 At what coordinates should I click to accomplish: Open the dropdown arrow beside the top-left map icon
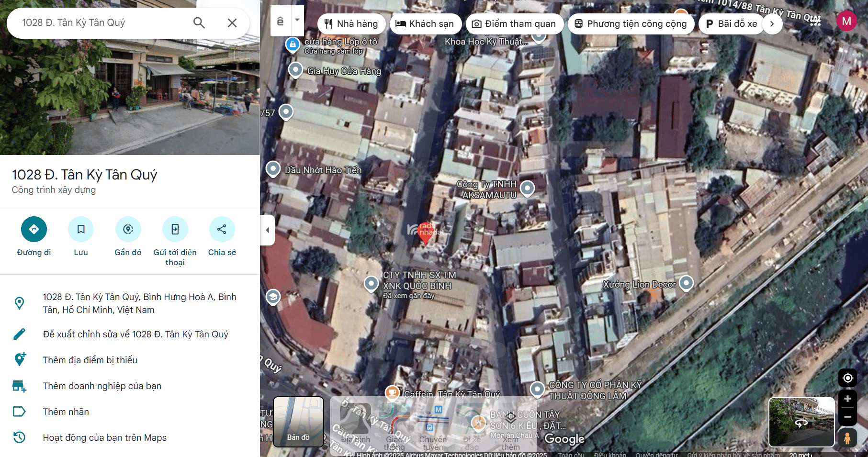point(297,20)
